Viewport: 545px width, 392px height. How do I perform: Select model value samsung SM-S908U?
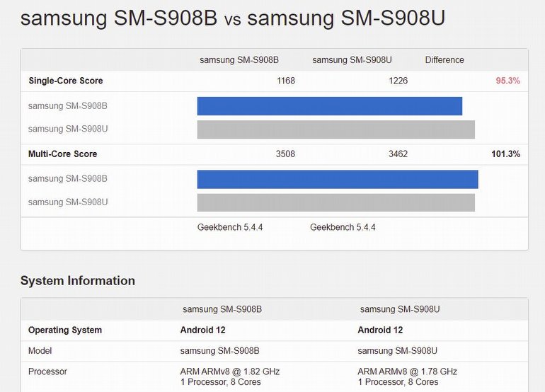point(397,351)
